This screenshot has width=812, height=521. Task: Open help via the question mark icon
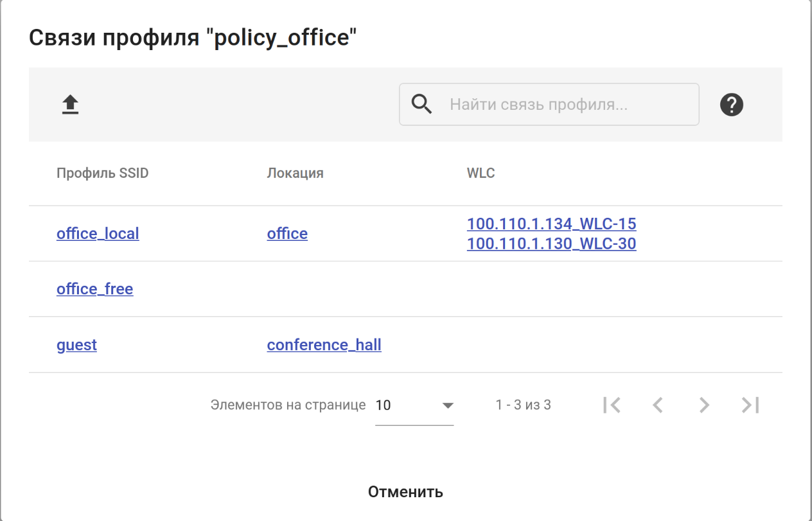click(732, 105)
